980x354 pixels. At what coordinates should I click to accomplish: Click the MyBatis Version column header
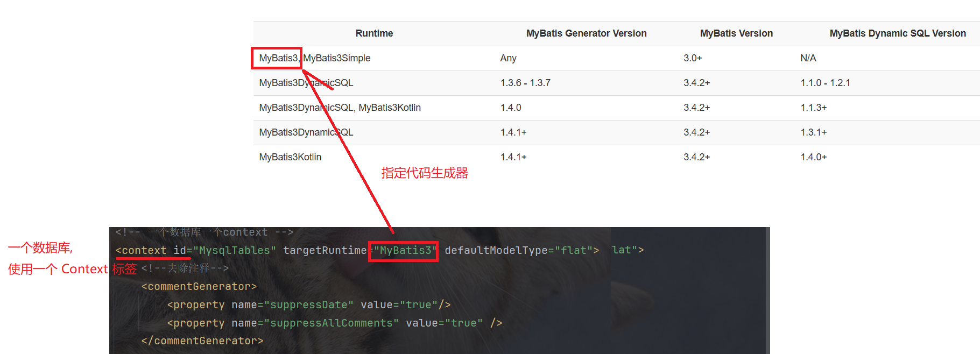[736, 33]
